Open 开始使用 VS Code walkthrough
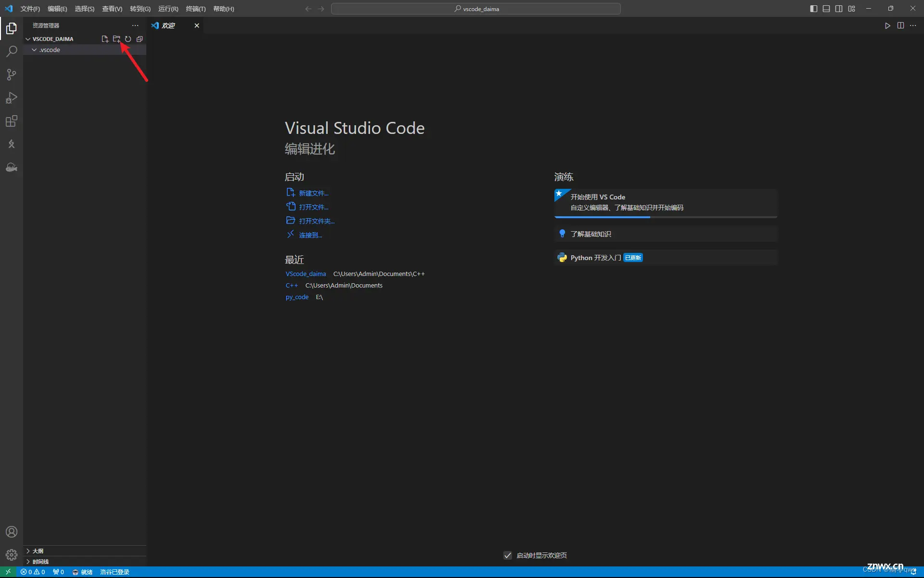This screenshot has width=924, height=578. tap(666, 203)
